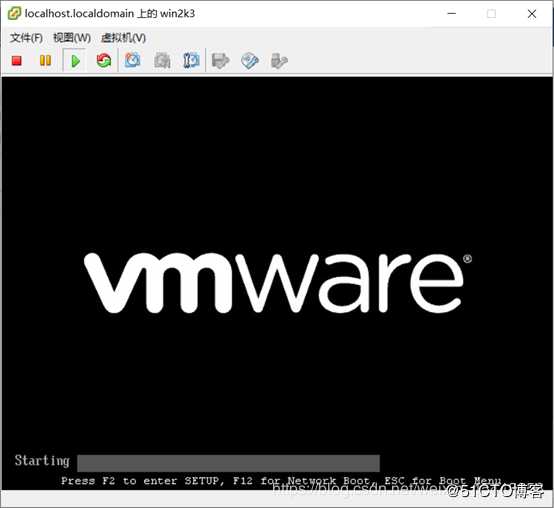Click the USB device connection icon
554x508 pixels.
click(279, 61)
